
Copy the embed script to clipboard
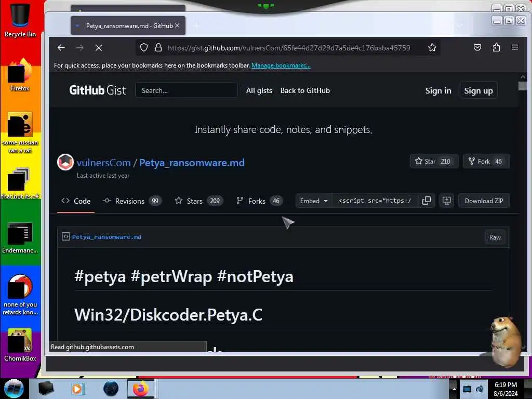coord(427,201)
